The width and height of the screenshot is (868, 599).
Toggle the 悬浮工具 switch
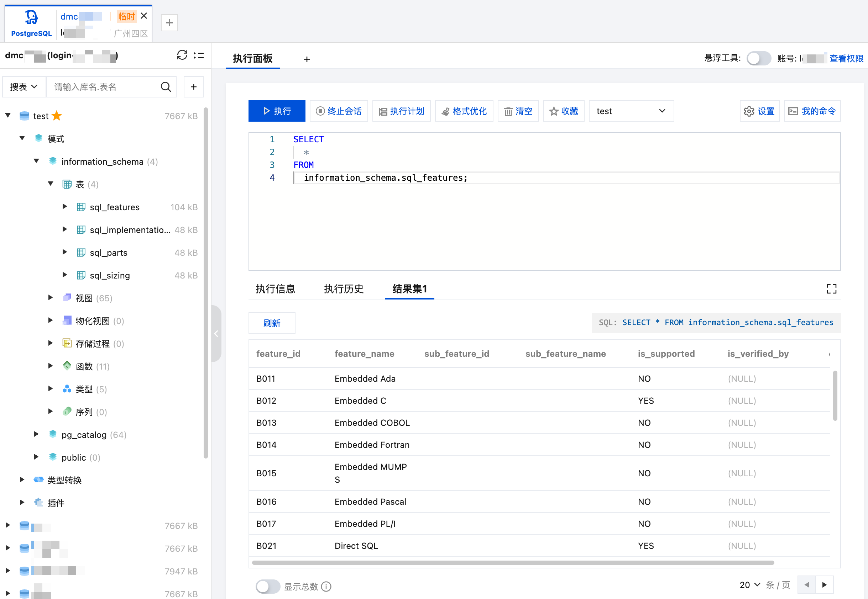pos(758,59)
